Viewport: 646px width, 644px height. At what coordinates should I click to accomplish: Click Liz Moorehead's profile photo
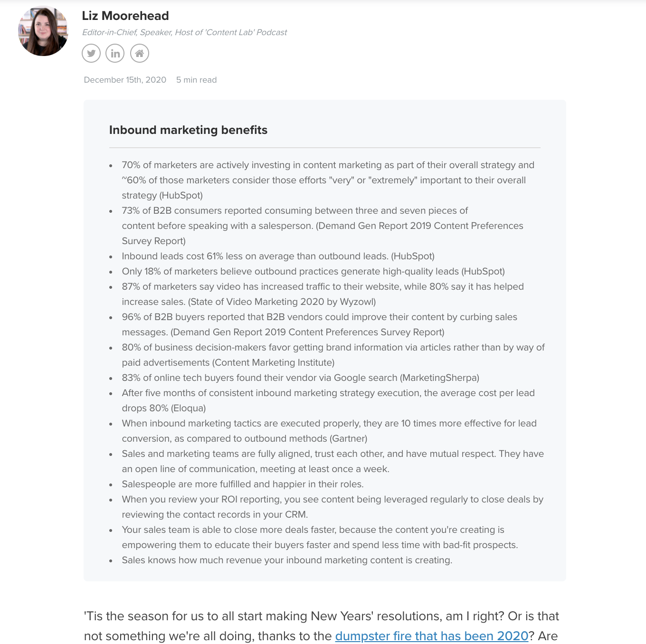coord(43,31)
